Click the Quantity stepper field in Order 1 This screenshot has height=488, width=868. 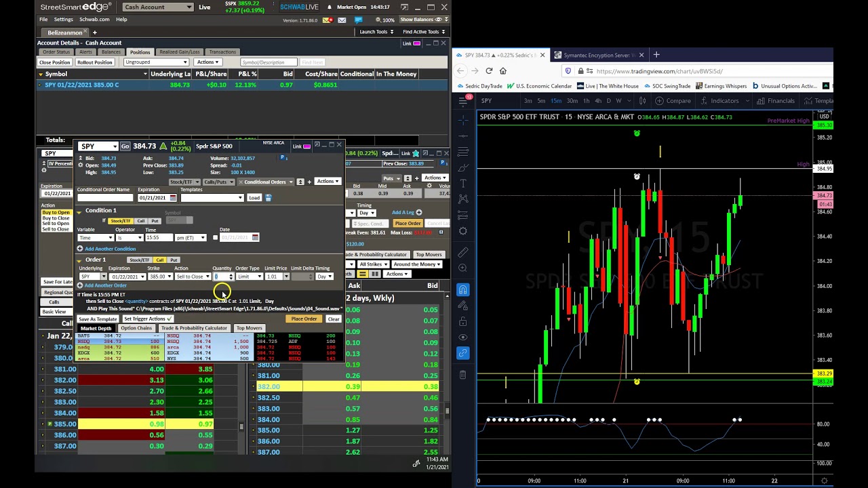224,277
